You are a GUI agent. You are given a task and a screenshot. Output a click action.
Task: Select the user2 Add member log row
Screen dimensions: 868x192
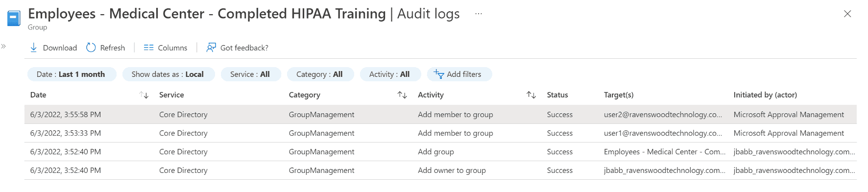coord(440,115)
